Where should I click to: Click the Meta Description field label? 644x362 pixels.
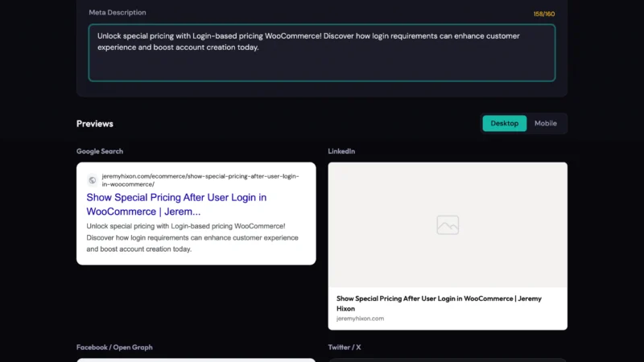[117, 13]
